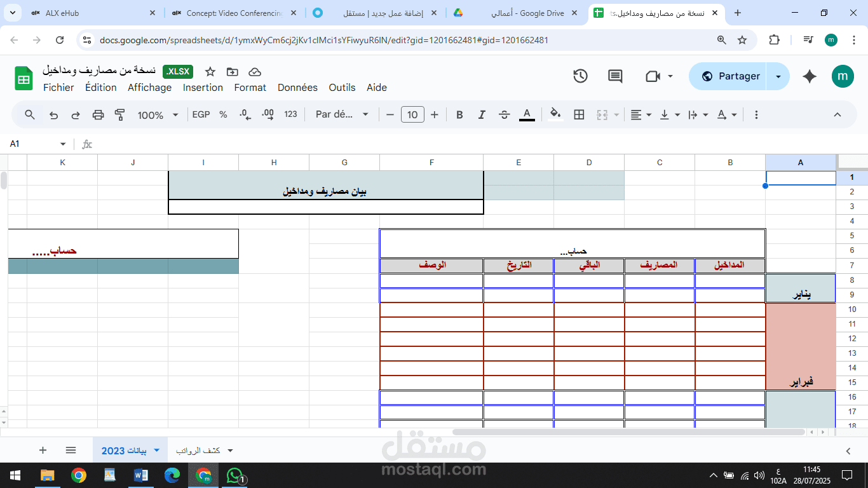The image size is (868, 488).
Task: Open the font family dropdown
Action: tap(342, 115)
